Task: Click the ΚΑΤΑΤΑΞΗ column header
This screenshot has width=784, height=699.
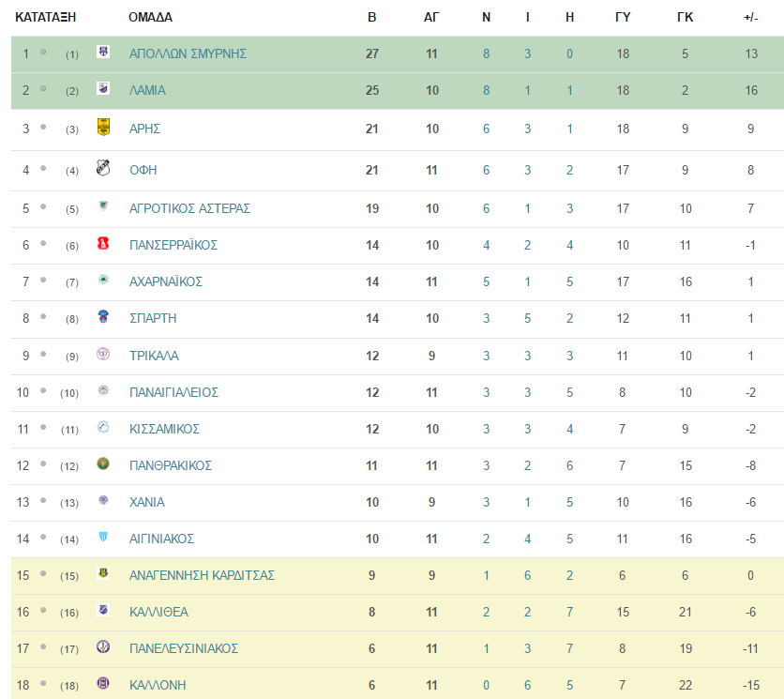Action: (46, 18)
